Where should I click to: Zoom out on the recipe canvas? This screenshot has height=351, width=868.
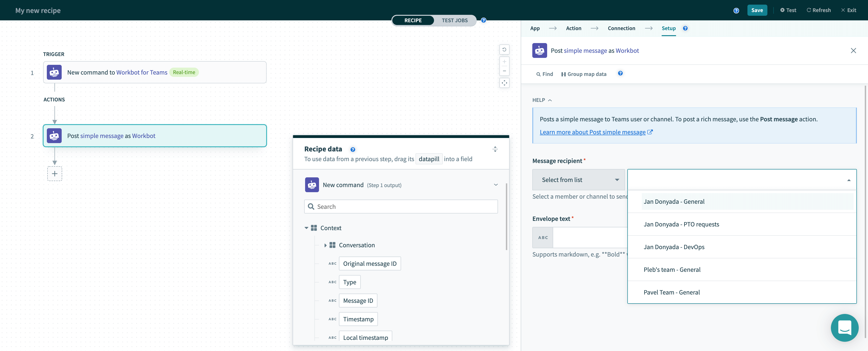(x=504, y=71)
